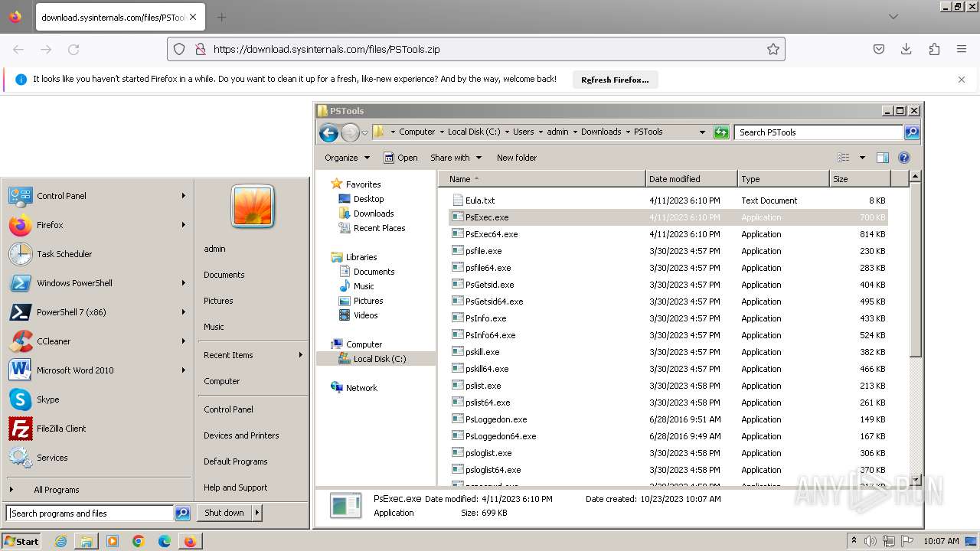Open Default Programs
The height and width of the screenshot is (551, 980).
pos(236,461)
